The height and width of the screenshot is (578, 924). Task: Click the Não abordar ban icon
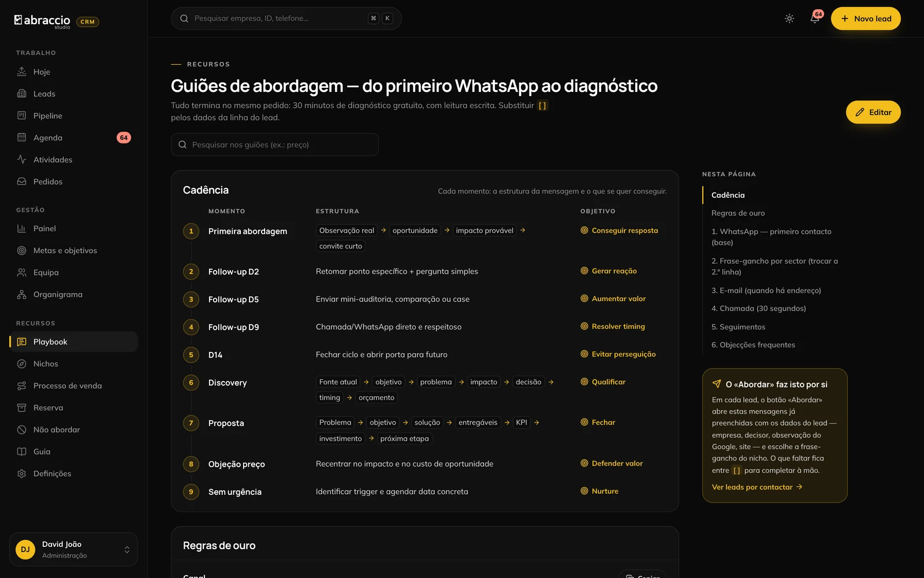tap(22, 429)
